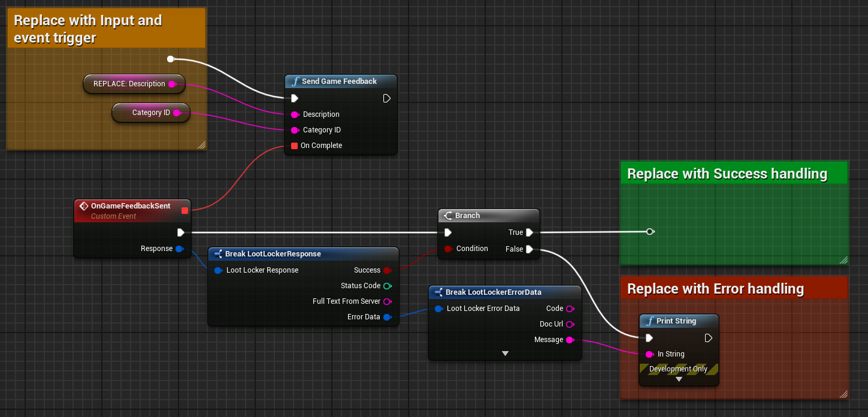
Task: Expand the Print String advanced options arrow
Action: click(x=679, y=379)
